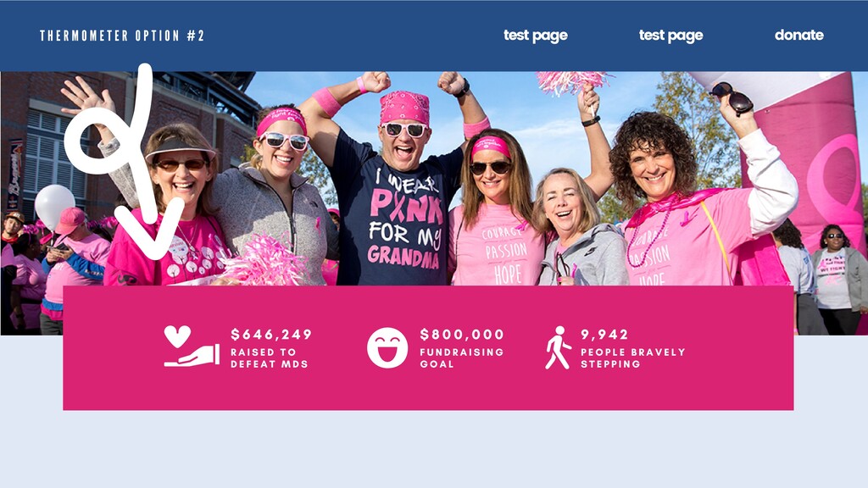Click the Raised to Defeat MDS label
The image size is (868, 488).
pyautogui.click(x=269, y=358)
